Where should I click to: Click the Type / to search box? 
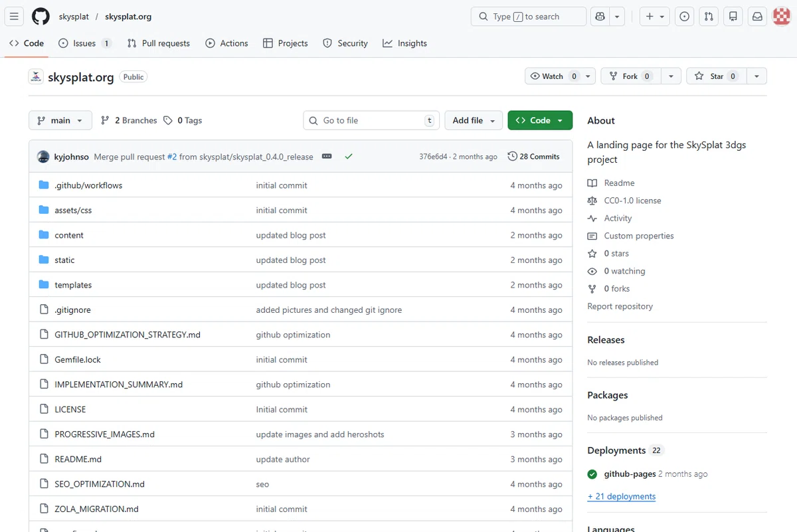click(529, 17)
